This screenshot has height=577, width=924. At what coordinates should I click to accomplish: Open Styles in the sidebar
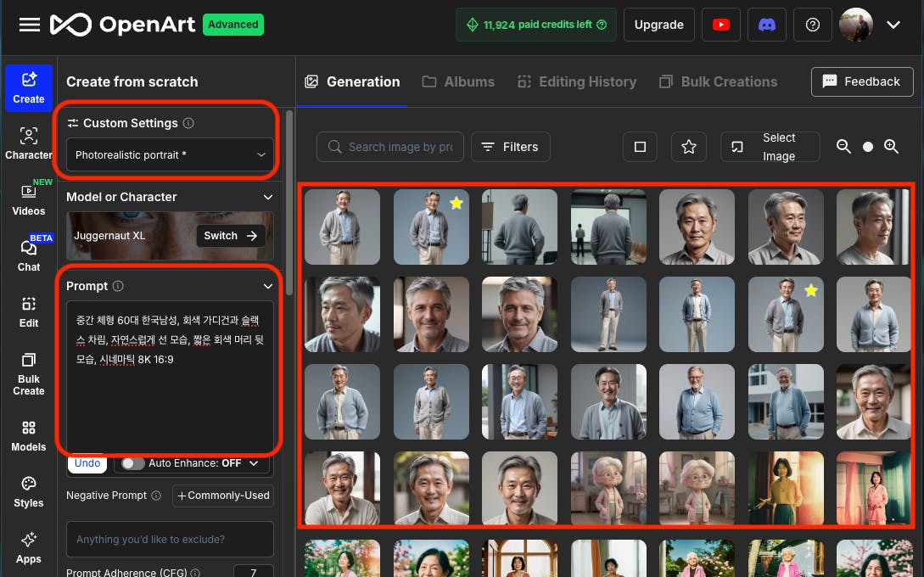[x=29, y=492]
